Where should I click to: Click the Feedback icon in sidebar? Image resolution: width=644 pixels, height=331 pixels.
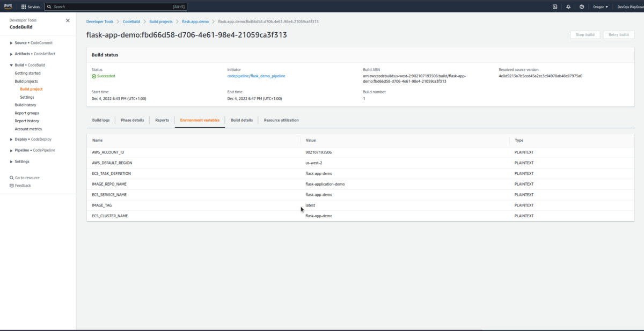12,186
